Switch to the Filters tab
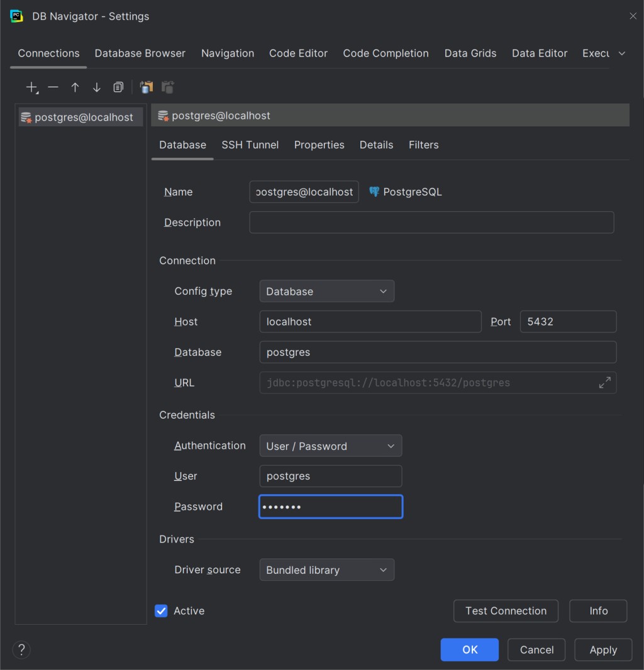Screen dimensions: 644x670 (423, 145)
